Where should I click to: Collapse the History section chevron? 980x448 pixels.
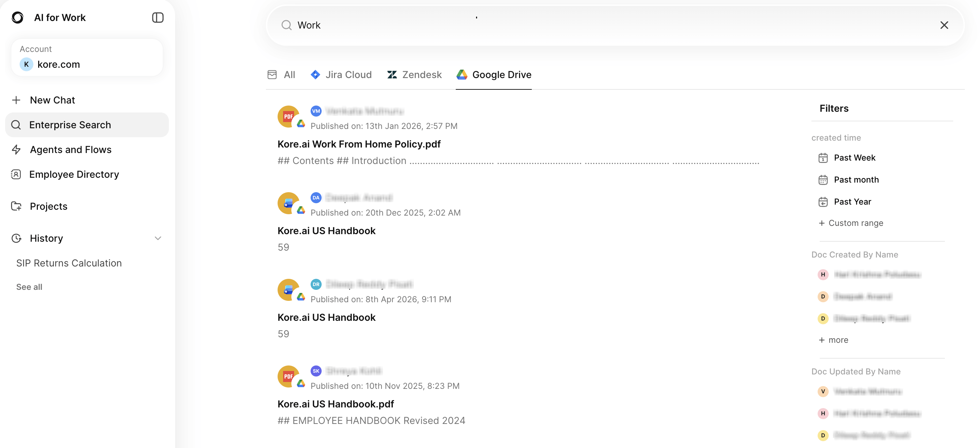pyautogui.click(x=158, y=238)
